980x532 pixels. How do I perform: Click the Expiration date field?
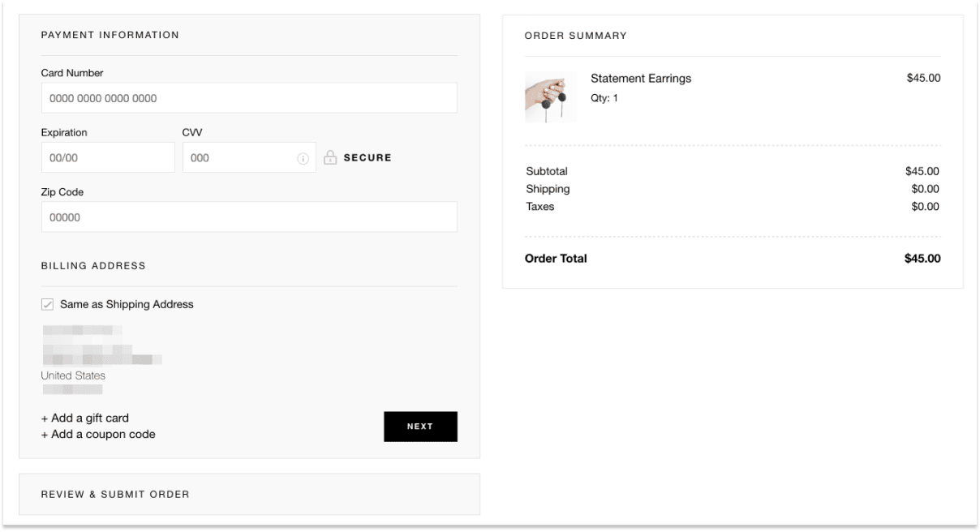tap(108, 157)
